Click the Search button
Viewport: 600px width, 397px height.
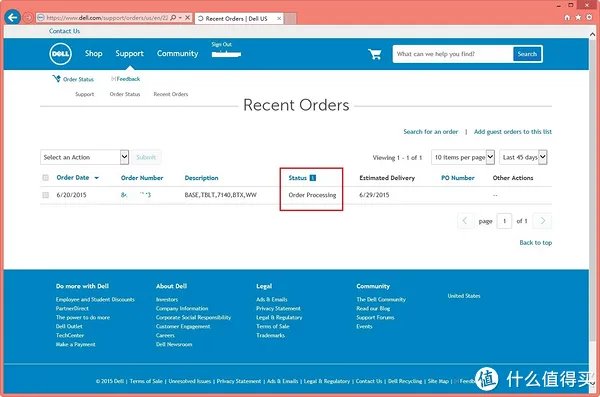527,54
